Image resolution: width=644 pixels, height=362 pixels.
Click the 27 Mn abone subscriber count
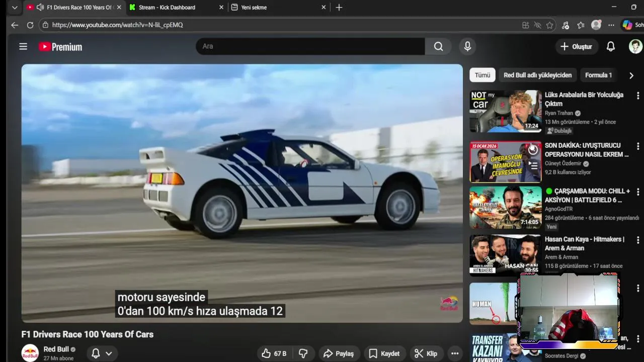coord(58,358)
